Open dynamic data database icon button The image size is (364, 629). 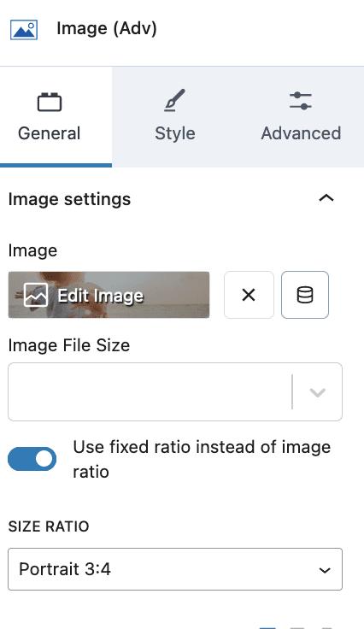click(x=305, y=295)
